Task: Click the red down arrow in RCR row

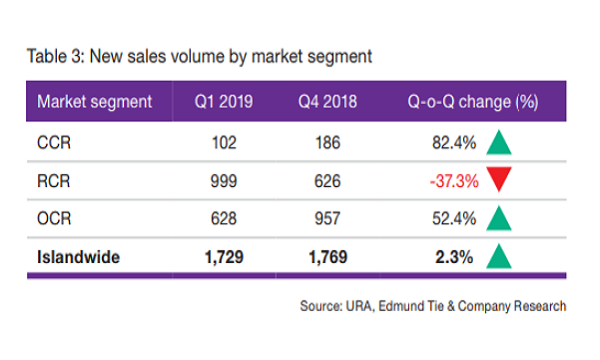Action: tap(499, 179)
